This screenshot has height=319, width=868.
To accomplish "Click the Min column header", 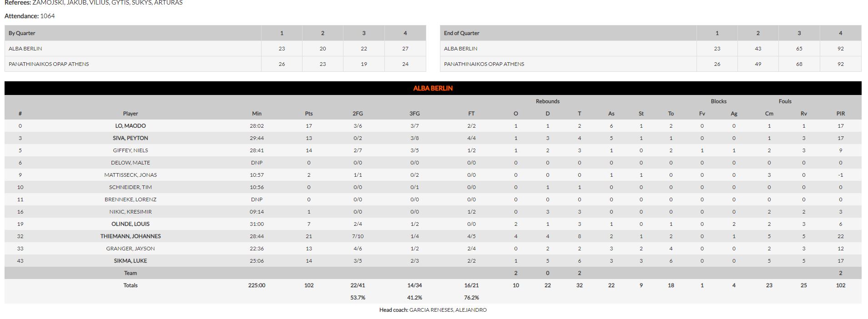I will click(257, 114).
